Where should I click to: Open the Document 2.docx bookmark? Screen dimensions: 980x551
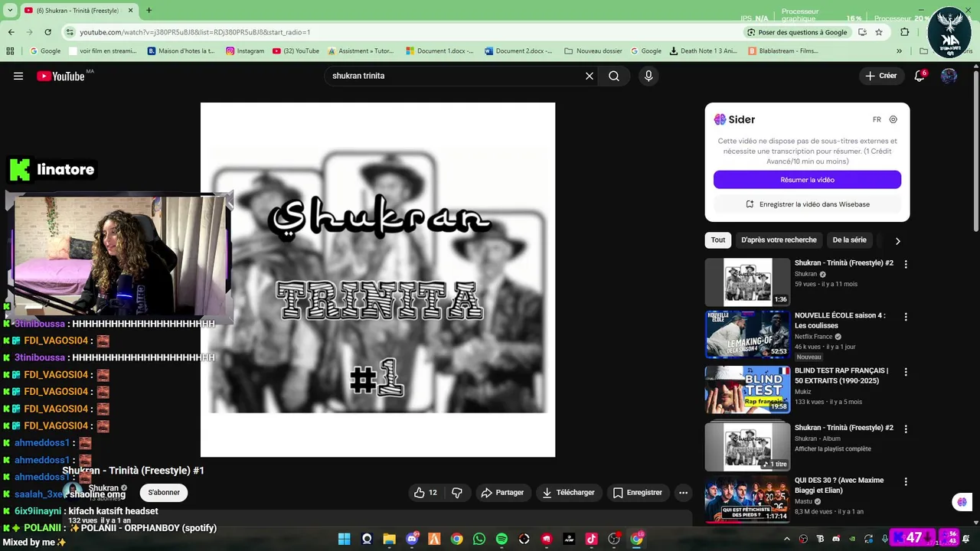pos(518,51)
